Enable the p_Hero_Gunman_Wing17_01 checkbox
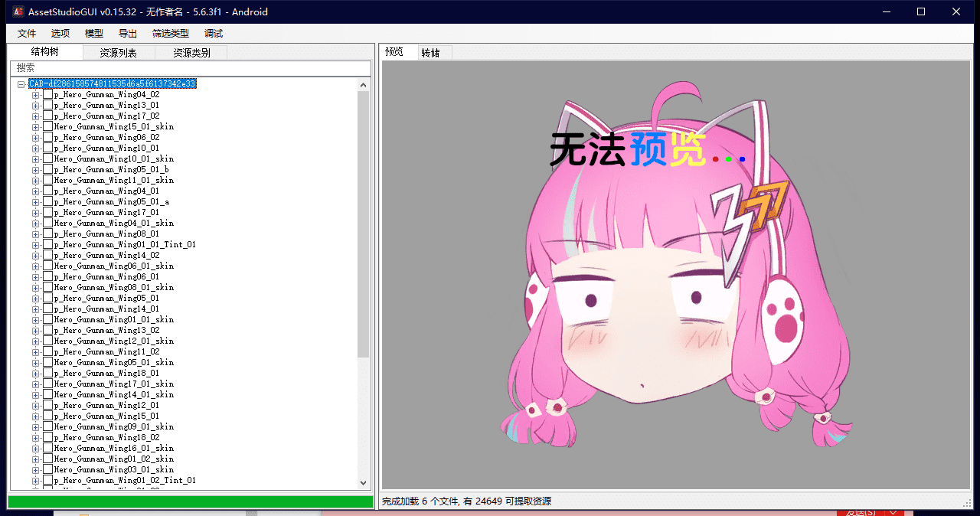Screen dimensions: 980x516 [47, 213]
